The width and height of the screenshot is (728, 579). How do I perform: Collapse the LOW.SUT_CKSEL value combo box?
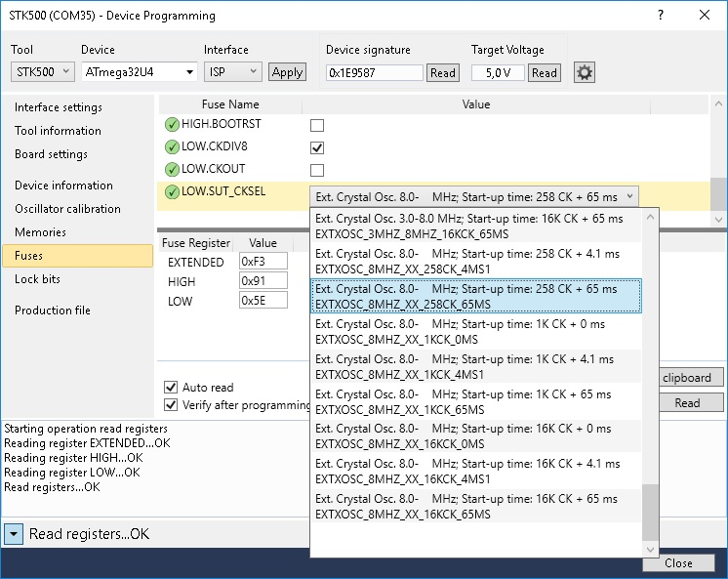pyautogui.click(x=474, y=196)
